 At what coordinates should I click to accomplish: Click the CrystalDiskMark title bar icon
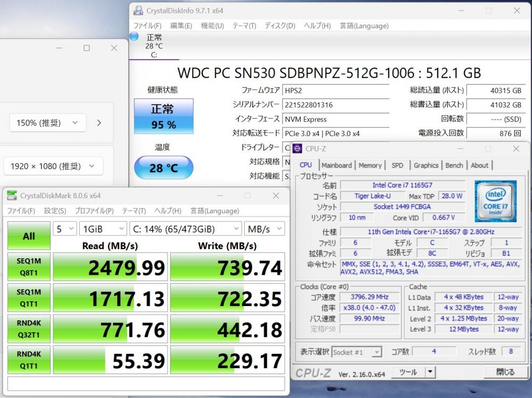point(12,196)
